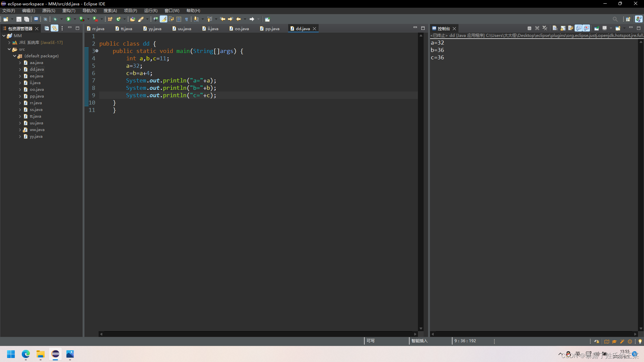Collapse the (default package) node
This screenshot has width=644, height=362.
click(x=14, y=56)
